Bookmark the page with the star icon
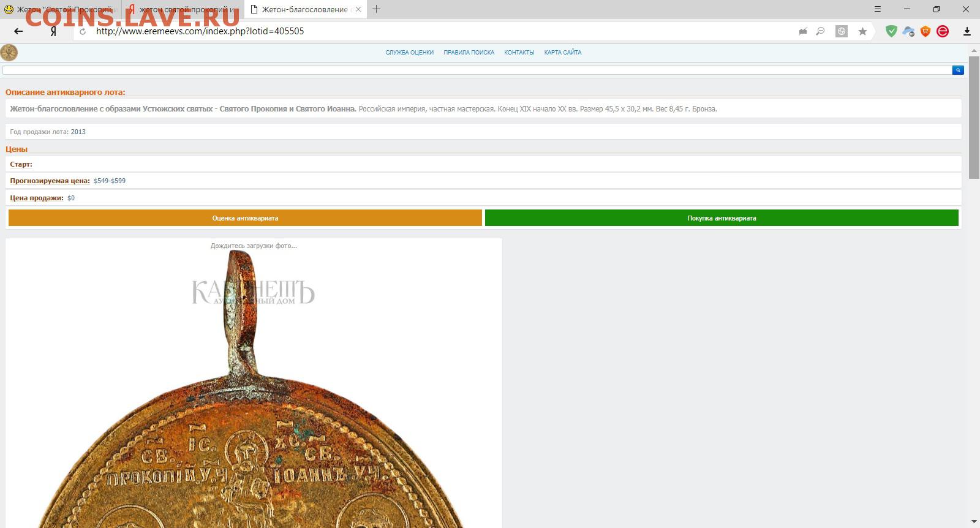980x528 pixels. [862, 31]
